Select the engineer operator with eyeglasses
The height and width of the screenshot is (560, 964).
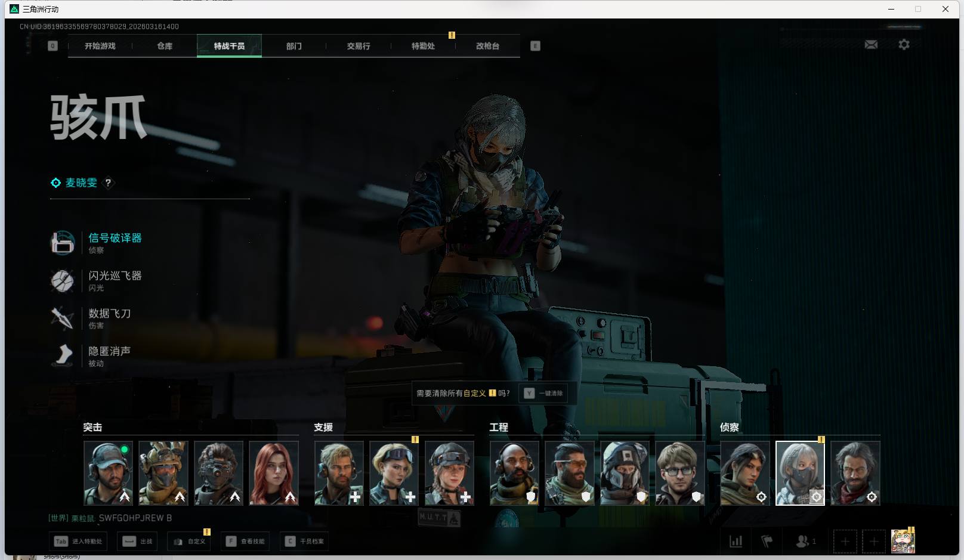[x=680, y=473]
